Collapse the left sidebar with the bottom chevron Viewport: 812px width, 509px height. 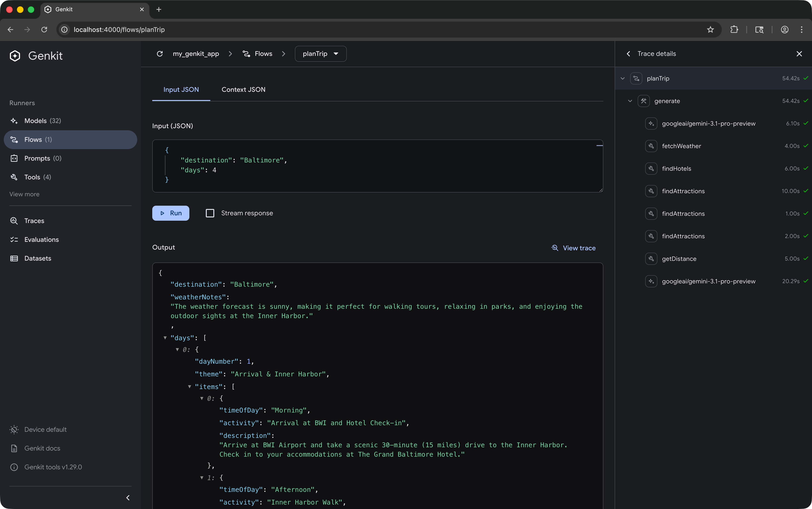click(128, 497)
